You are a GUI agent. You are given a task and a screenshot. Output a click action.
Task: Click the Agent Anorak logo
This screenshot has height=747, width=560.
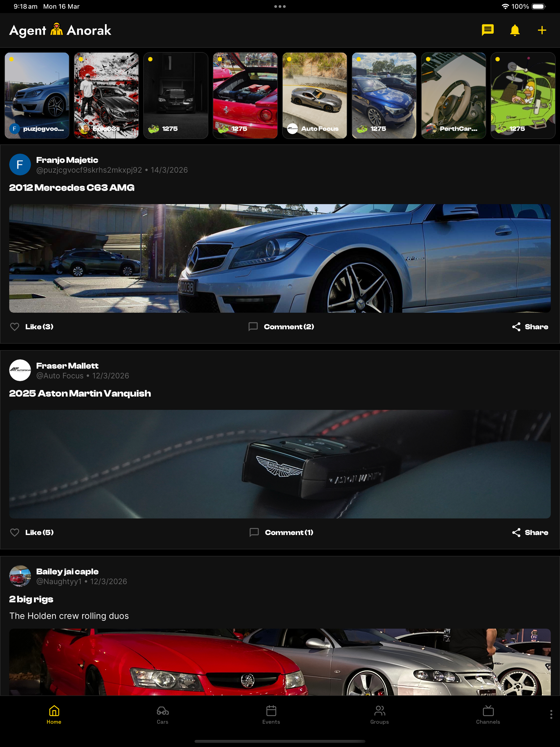coord(60,30)
